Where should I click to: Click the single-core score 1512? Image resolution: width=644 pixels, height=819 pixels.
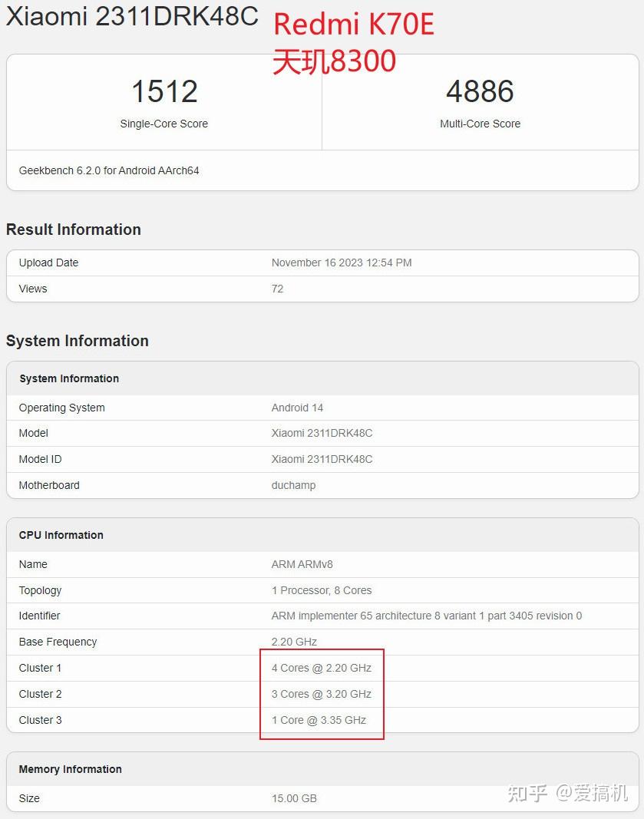(x=164, y=91)
